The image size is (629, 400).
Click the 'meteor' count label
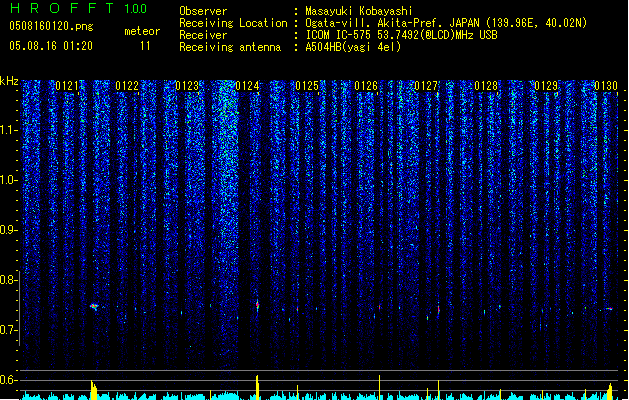(142, 31)
